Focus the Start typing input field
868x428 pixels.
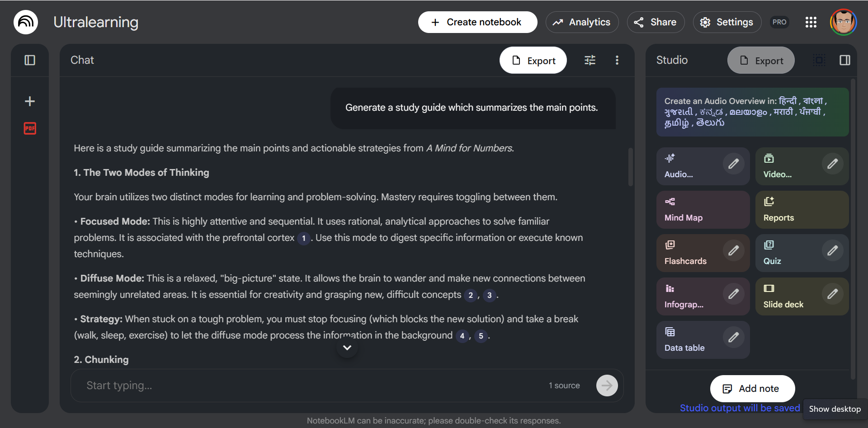pyautogui.click(x=312, y=386)
